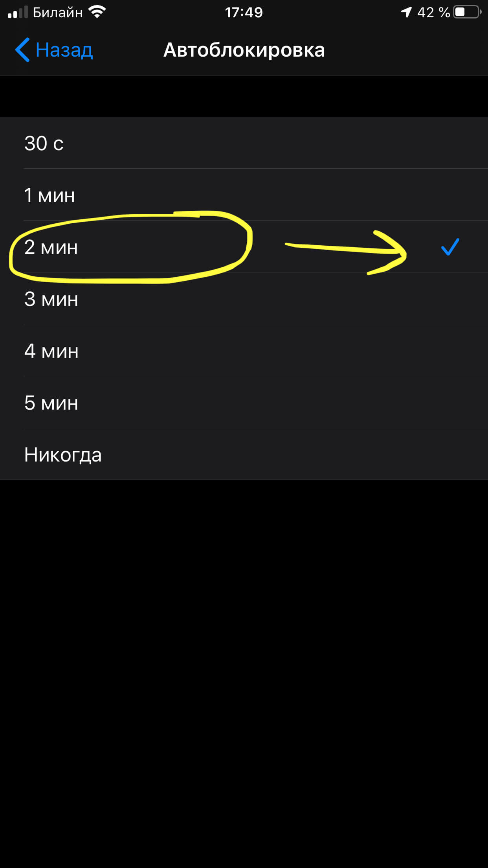Tap the 17:49 clock in status bar

[x=244, y=12]
